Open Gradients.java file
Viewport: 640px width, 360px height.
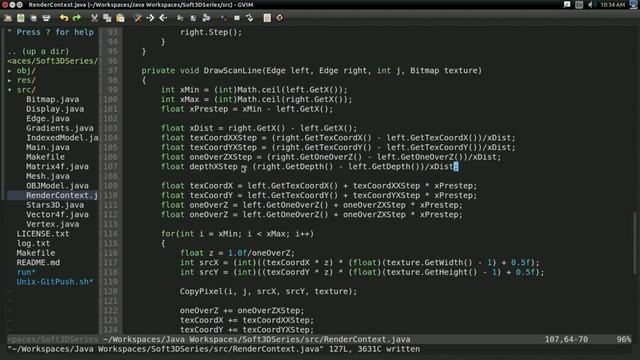tap(60, 128)
